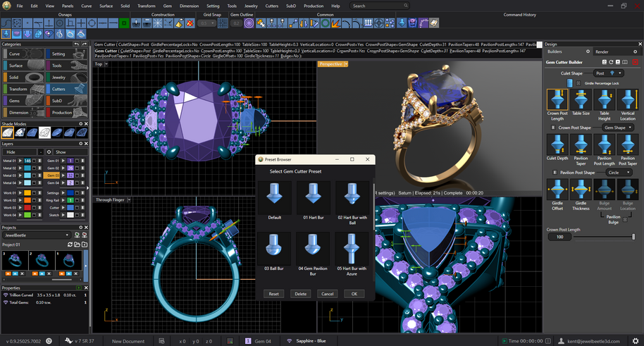Select the Culet Depth parameter icon
The width and height of the screenshot is (644, 346).
557,145
